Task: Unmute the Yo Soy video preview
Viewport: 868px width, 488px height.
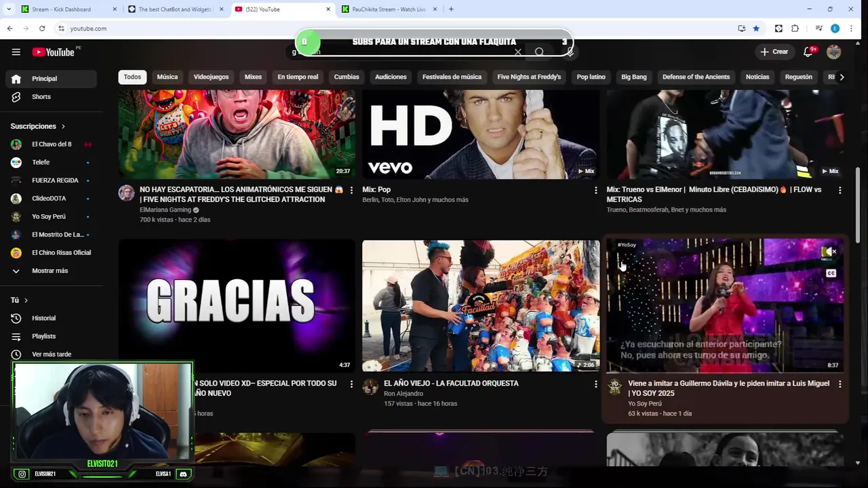Action: (829, 252)
